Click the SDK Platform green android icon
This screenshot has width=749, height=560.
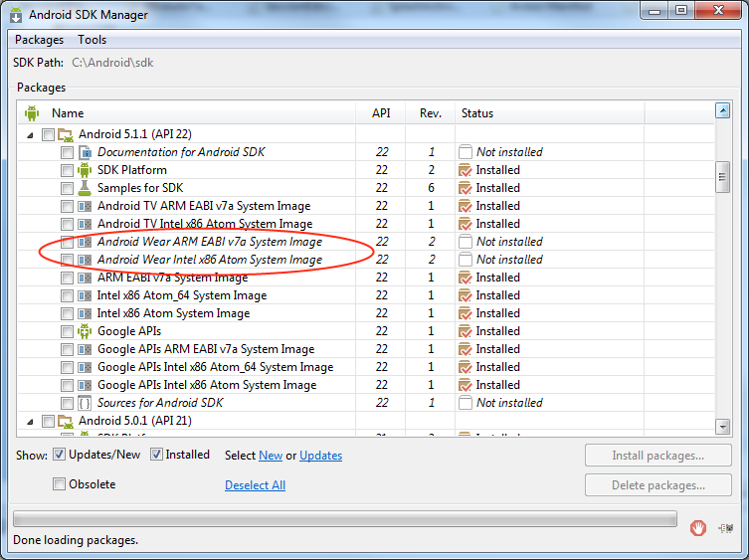[x=85, y=170]
